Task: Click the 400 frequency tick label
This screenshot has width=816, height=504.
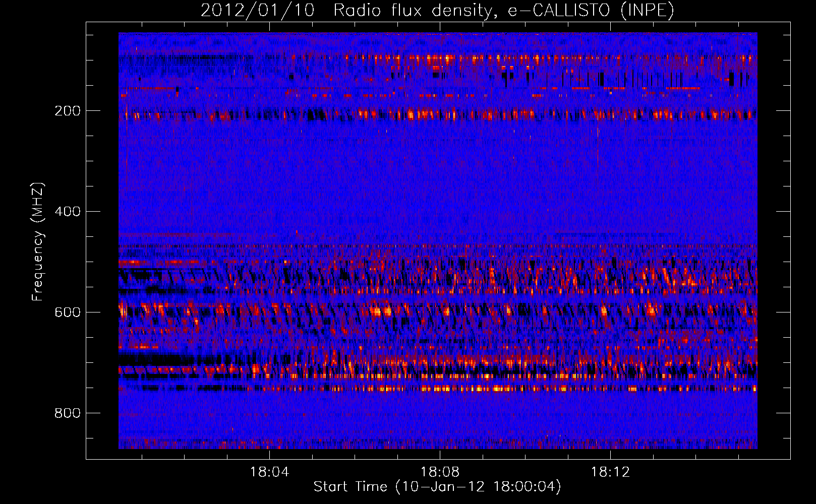Action: (68, 211)
